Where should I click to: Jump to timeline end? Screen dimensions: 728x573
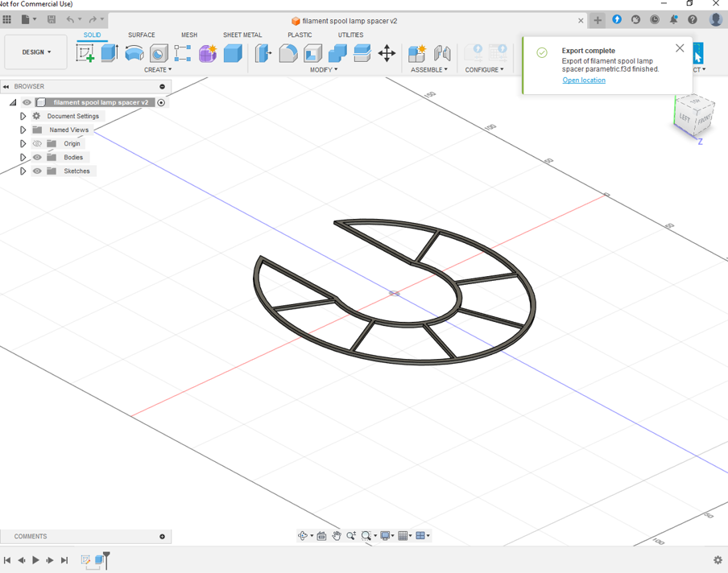click(x=64, y=560)
